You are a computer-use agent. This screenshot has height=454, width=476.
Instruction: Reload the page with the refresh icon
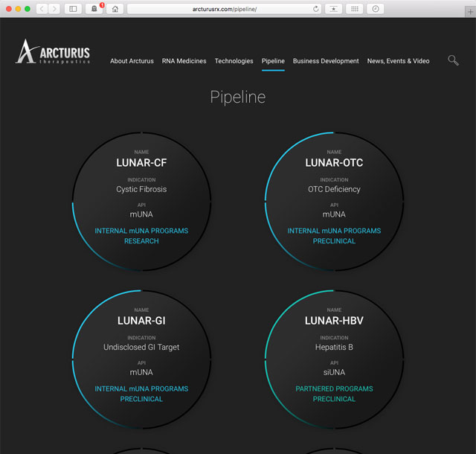315,9
